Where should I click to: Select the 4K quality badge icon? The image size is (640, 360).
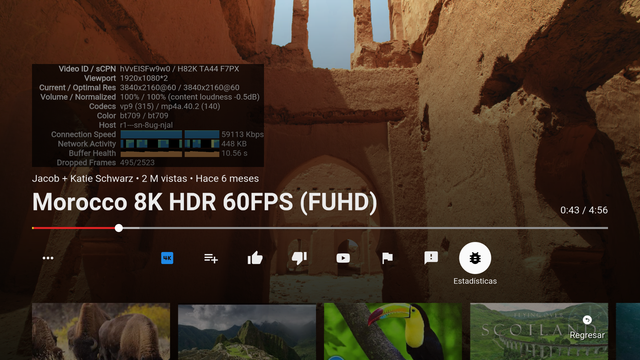[x=167, y=258]
